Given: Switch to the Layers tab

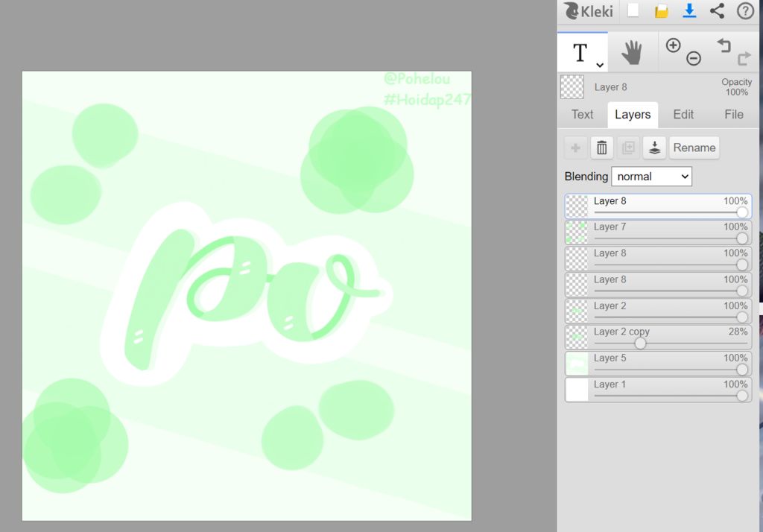Looking at the screenshot, I should tap(633, 115).
